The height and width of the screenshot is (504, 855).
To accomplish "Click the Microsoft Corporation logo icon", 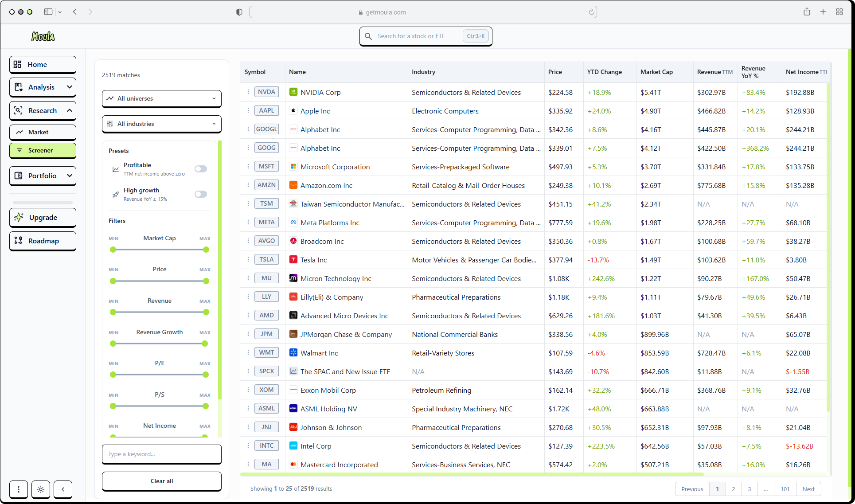I will [293, 166].
